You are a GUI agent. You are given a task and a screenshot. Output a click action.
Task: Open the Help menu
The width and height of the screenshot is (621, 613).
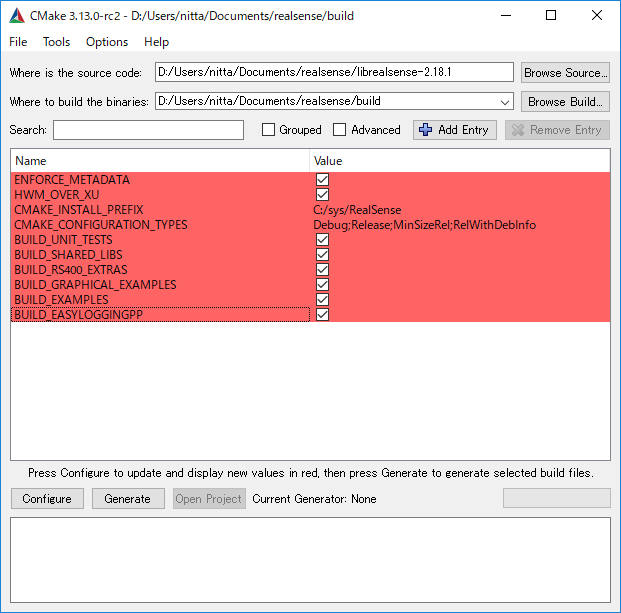[x=156, y=42]
